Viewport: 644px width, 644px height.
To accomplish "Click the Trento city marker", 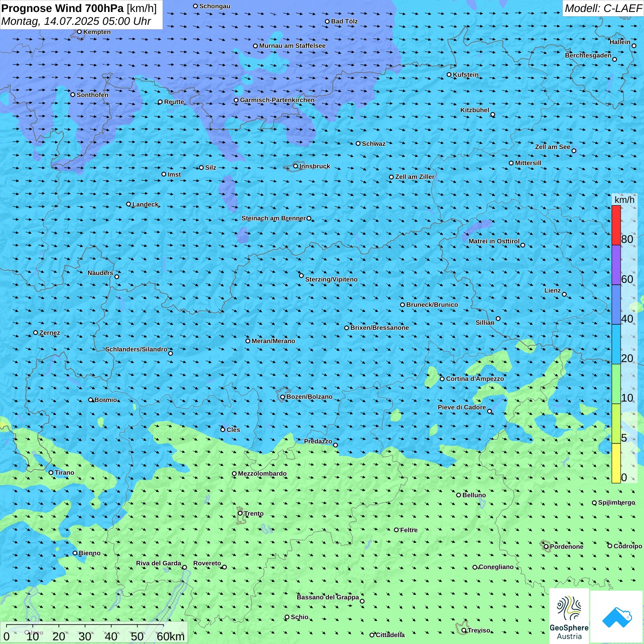I will 240,513.
